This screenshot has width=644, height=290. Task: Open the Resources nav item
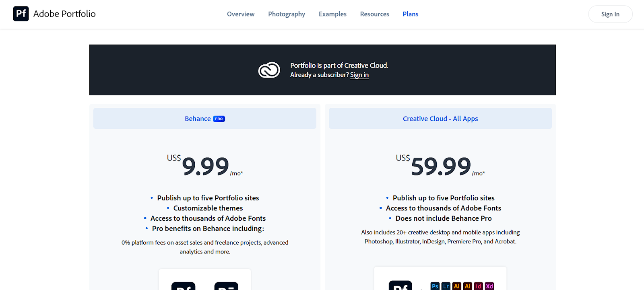pyautogui.click(x=375, y=14)
